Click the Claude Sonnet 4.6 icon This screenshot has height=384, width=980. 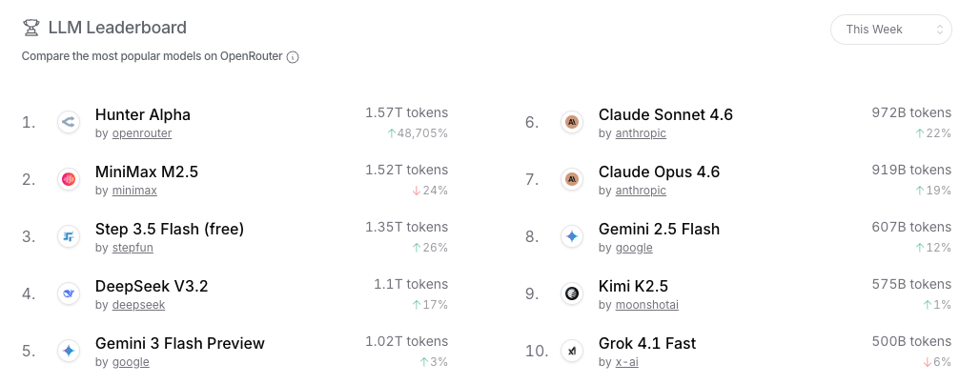coord(571,122)
